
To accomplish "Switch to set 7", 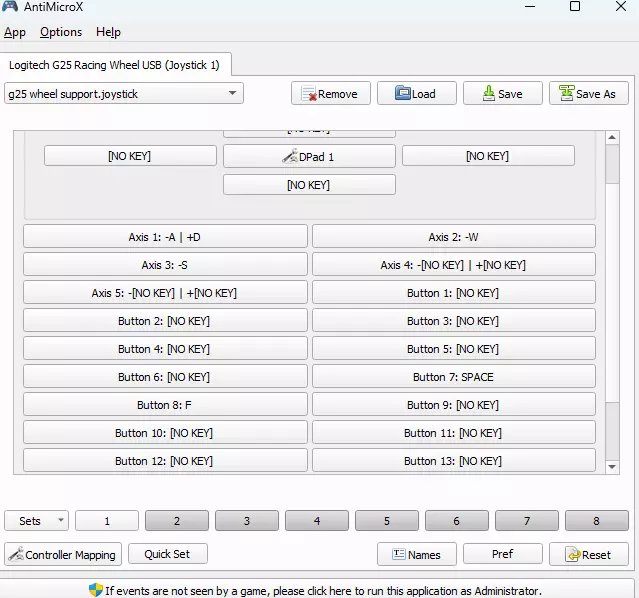I will [x=527, y=521].
